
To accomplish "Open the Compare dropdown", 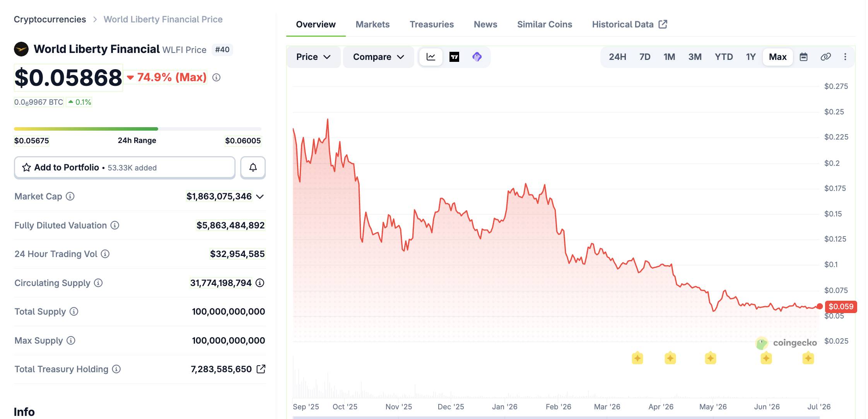I will click(x=379, y=57).
